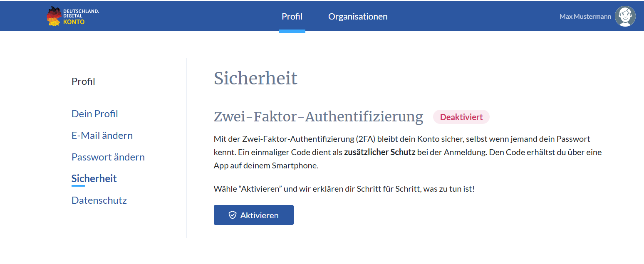Open the Max Mustermann avatar icon
Image resolution: width=644 pixels, height=264 pixels.
click(625, 16)
